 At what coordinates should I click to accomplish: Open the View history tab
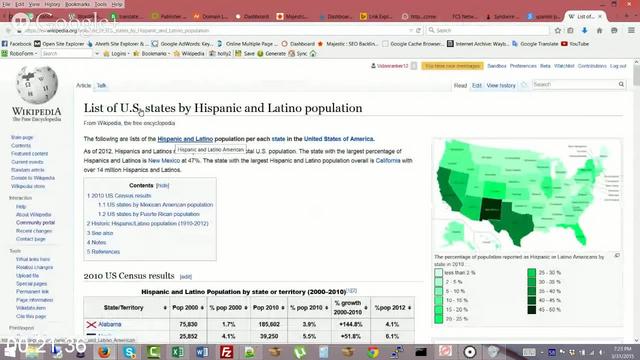501,85
